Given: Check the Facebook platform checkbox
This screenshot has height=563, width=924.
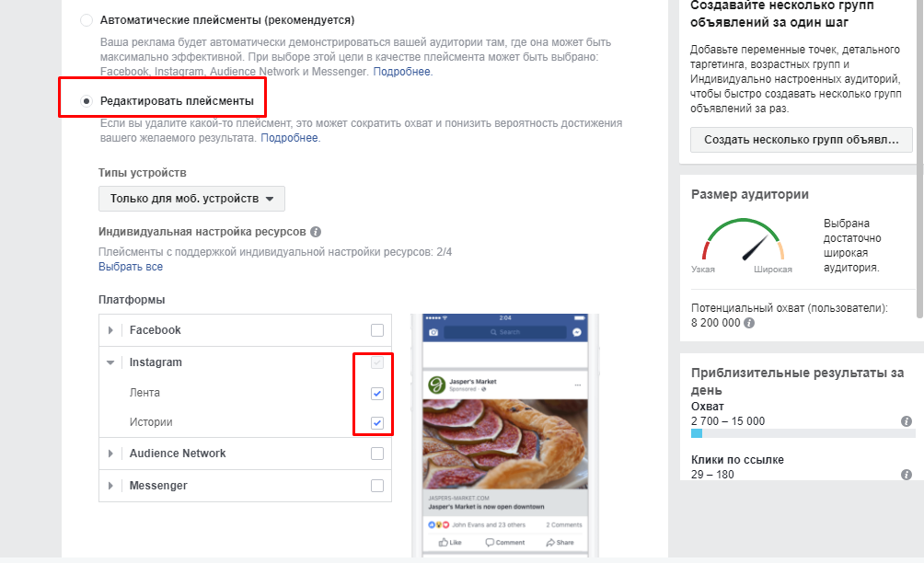Looking at the screenshot, I should pyautogui.click(x=377, y=330).
